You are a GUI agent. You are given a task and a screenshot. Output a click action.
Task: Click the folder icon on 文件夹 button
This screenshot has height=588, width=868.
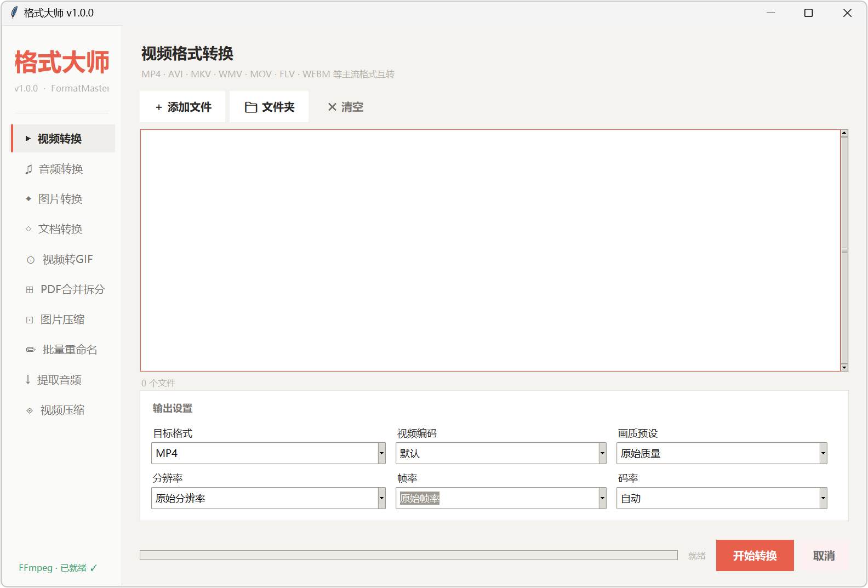251,107
